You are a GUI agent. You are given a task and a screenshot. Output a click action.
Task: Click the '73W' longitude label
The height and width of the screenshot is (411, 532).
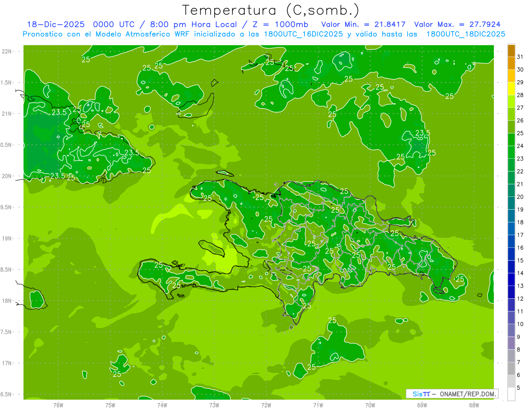214,405
